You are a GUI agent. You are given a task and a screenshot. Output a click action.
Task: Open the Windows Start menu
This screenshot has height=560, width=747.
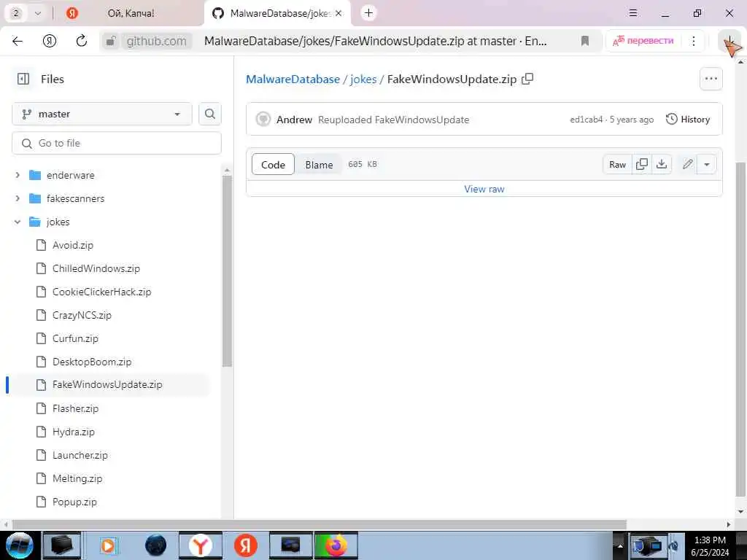point(20,545)
